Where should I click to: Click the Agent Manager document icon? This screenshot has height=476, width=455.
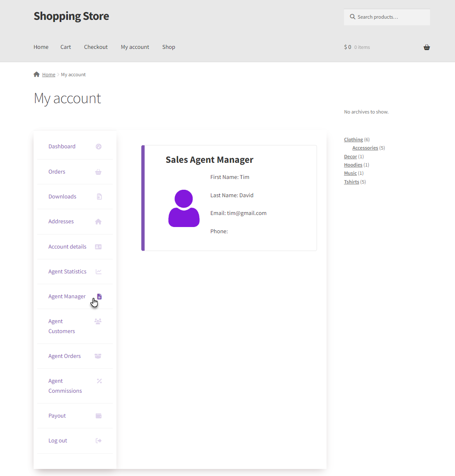[99, 297]
